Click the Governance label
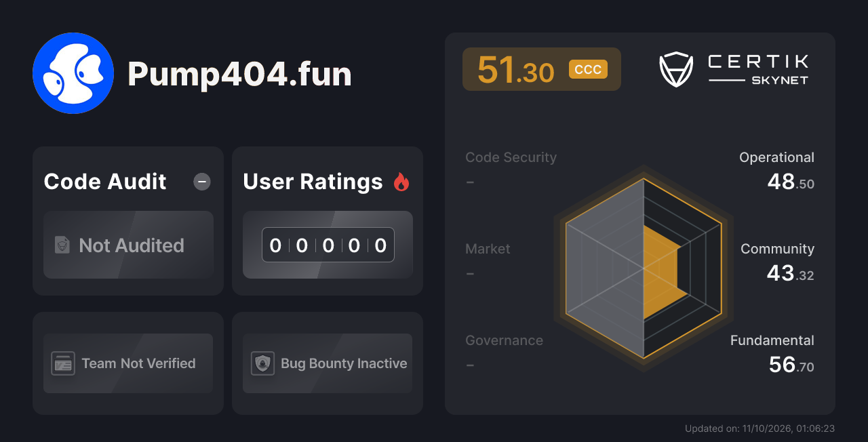Screen dimensions: 868x442 [x=504, y=340]
